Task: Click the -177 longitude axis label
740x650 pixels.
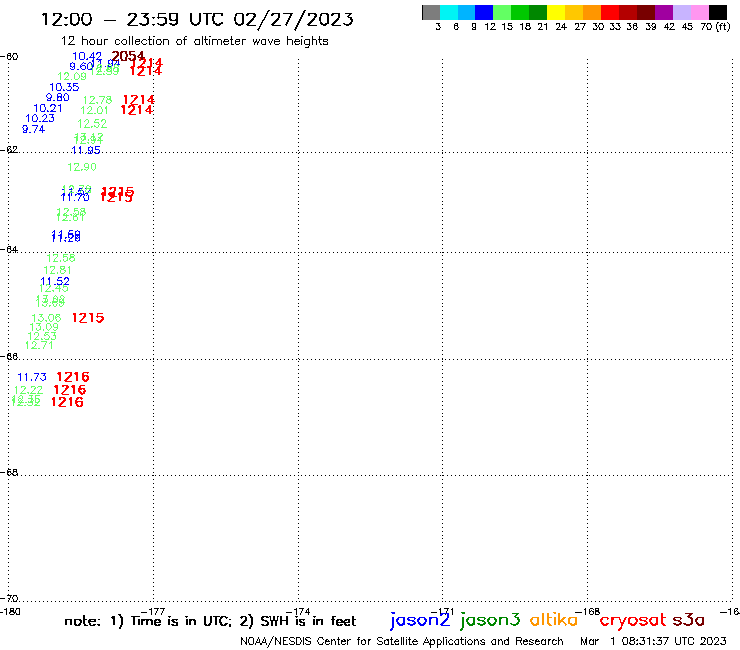Action: [x=153, y=611]
